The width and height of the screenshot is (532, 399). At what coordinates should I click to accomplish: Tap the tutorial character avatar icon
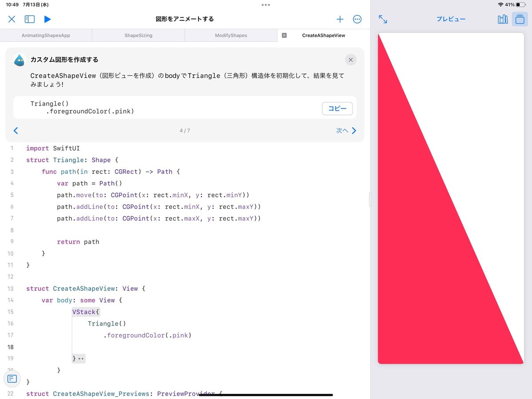20,60
